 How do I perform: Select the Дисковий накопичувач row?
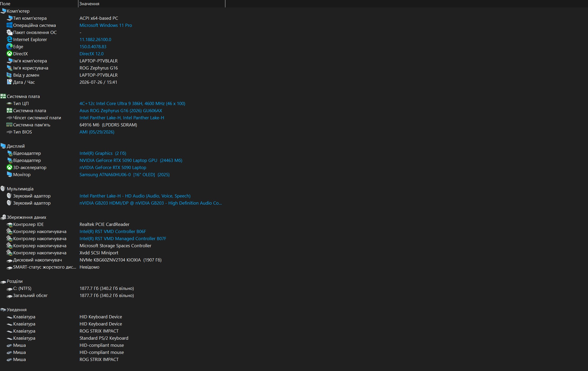coord(113,260)
